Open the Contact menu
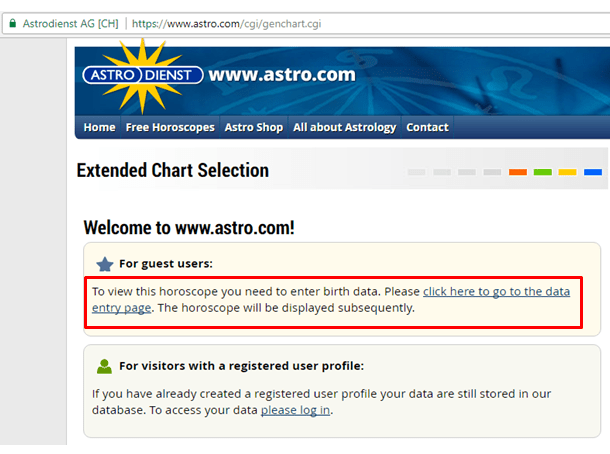 (427, 127)
